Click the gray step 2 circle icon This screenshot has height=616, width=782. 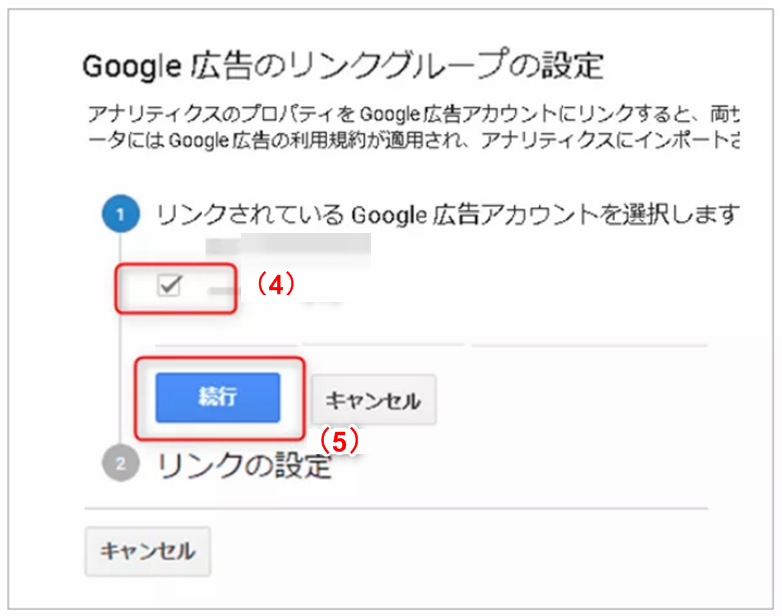(121, 463)
